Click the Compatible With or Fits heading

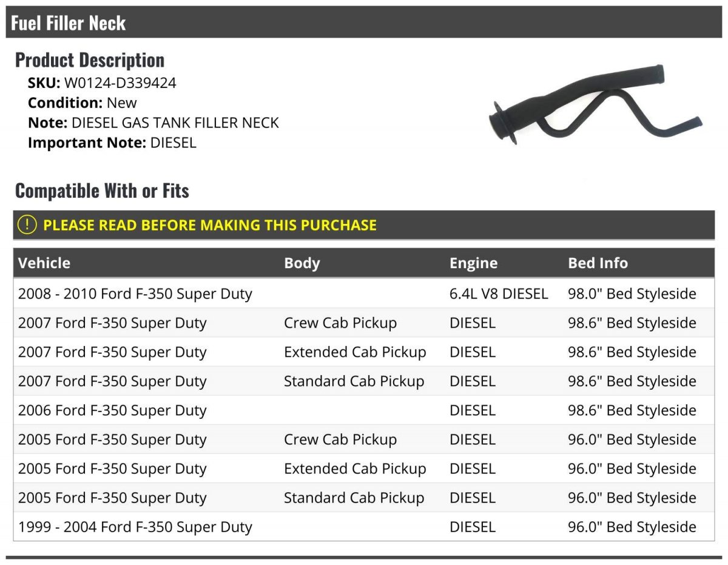(102, 191)
